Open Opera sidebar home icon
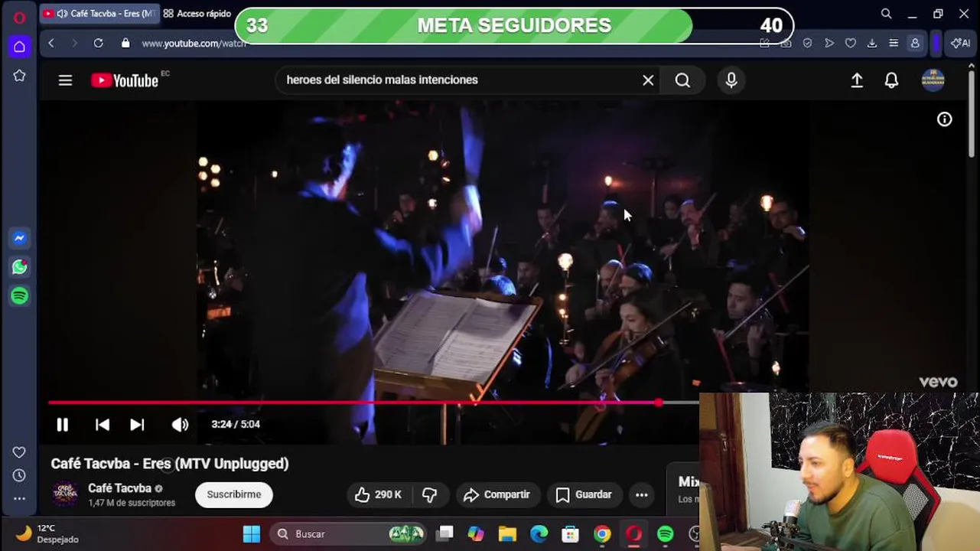 pyautogui.click(x=19, y=47)
